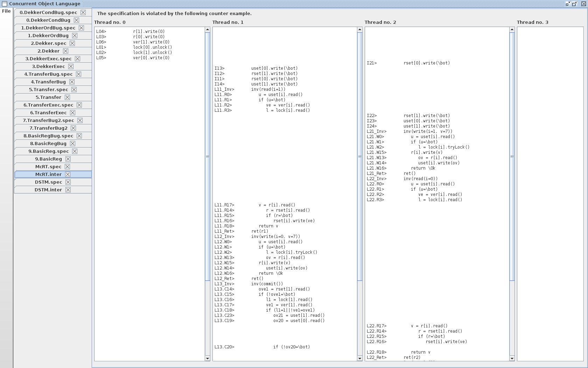Open the File menu
Image resolution: width=588 pixels, height=368 pixels.
tap(6, 11)
